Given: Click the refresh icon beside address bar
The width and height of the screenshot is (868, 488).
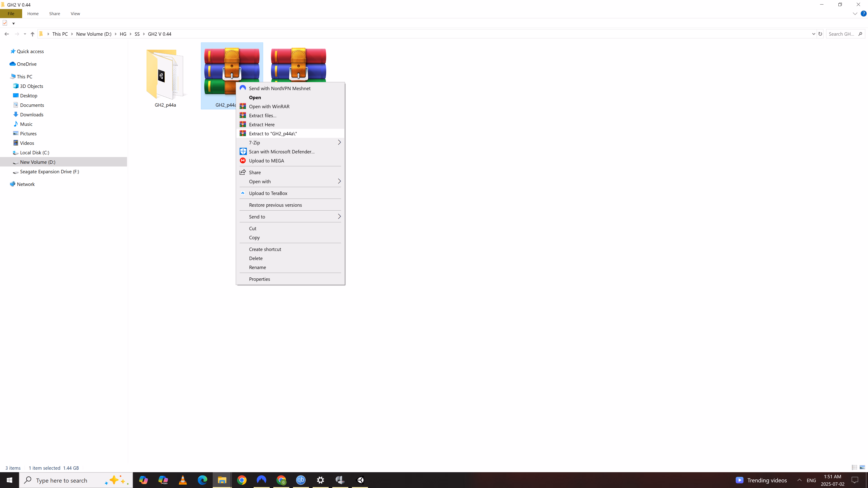Looking at the screenshot, I should pos(820,34).
